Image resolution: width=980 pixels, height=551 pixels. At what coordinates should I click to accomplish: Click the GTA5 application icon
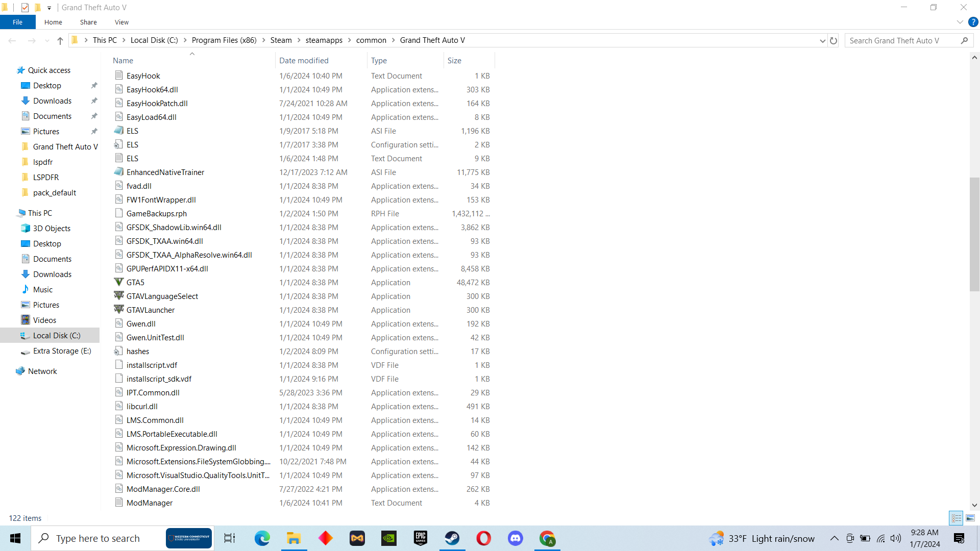click(119, 282)
